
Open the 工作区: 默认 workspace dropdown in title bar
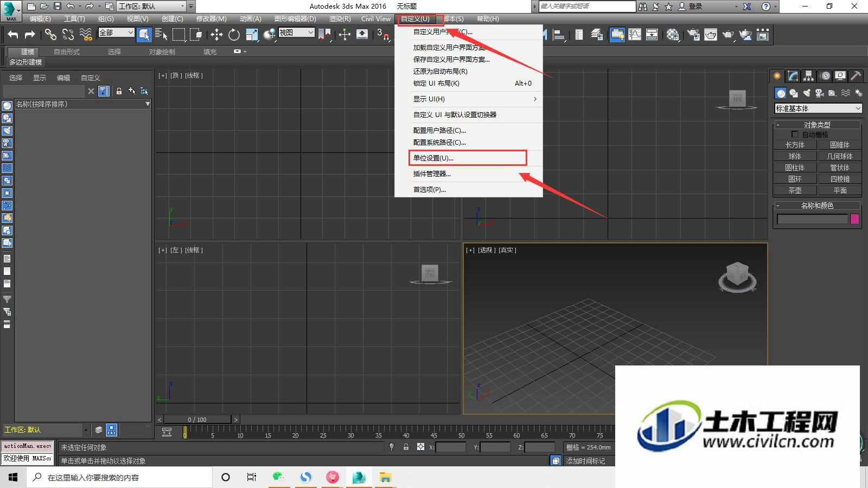point(152,6)
